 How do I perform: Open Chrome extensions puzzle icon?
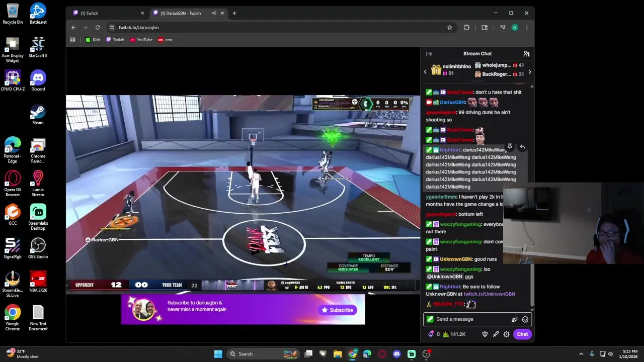[x=467, y=28]
